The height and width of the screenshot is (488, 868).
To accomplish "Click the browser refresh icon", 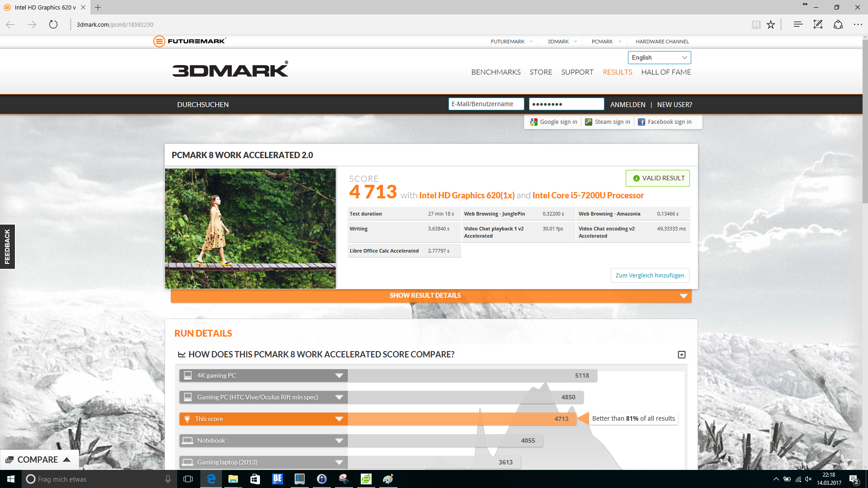I will [x=53, y=24].
